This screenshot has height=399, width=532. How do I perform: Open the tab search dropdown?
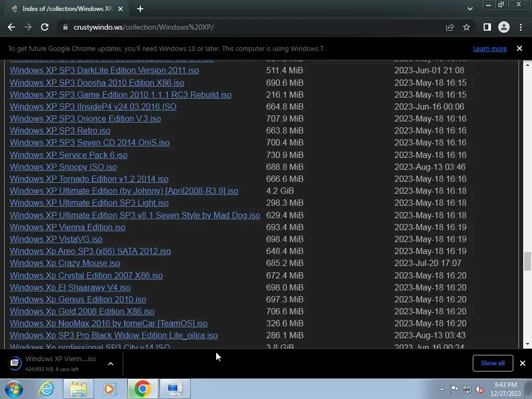(470, 9)
